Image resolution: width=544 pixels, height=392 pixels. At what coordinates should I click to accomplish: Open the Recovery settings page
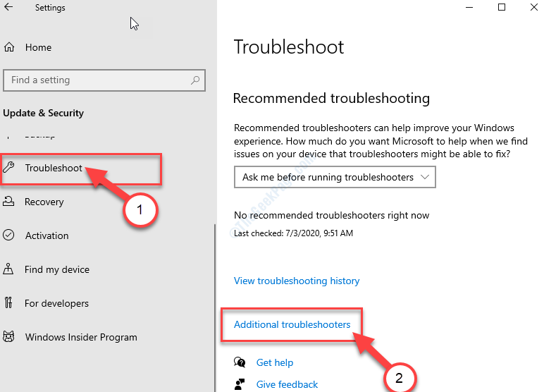44,202
